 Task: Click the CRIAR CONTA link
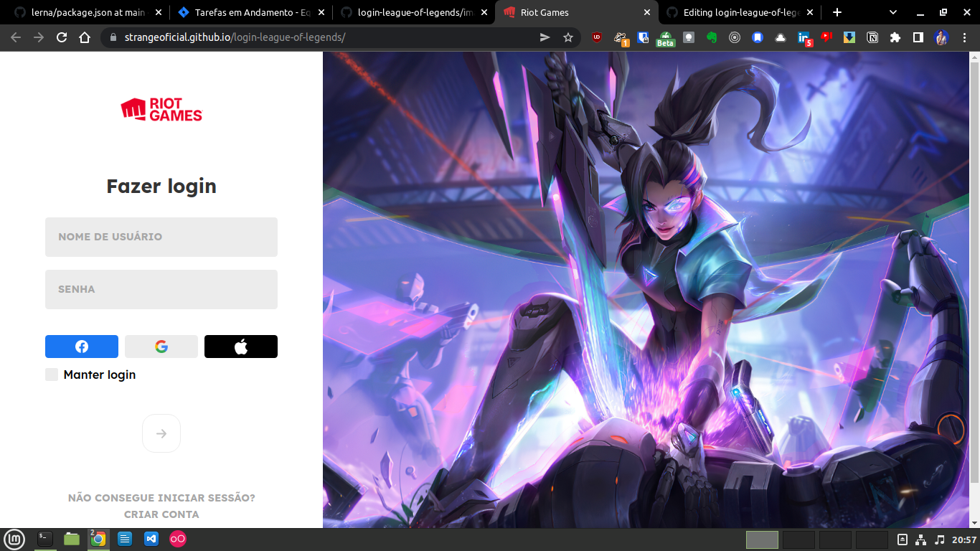click(161, 514)
